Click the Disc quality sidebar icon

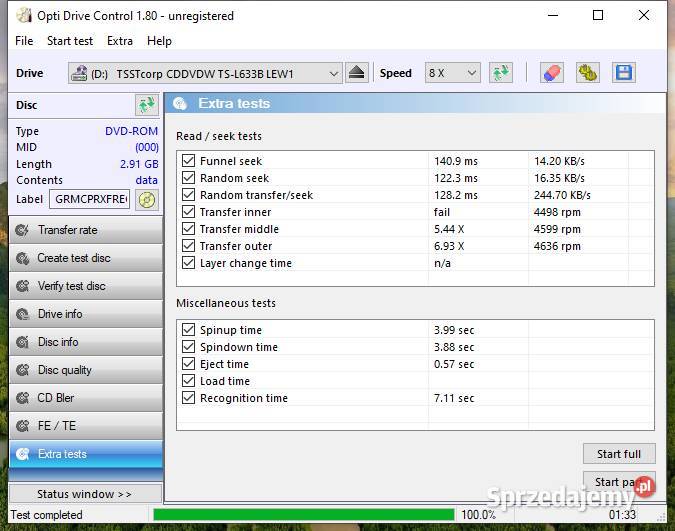tap(22, 370)
